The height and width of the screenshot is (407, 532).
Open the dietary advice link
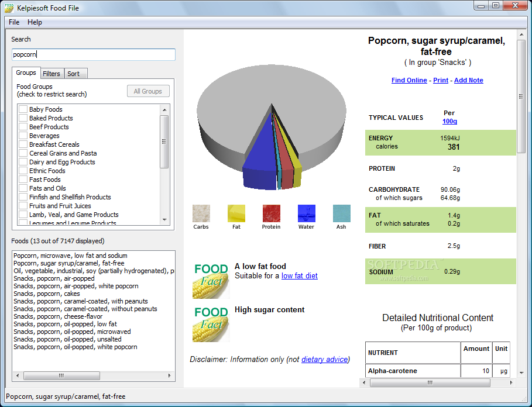(x=325, y=359)
